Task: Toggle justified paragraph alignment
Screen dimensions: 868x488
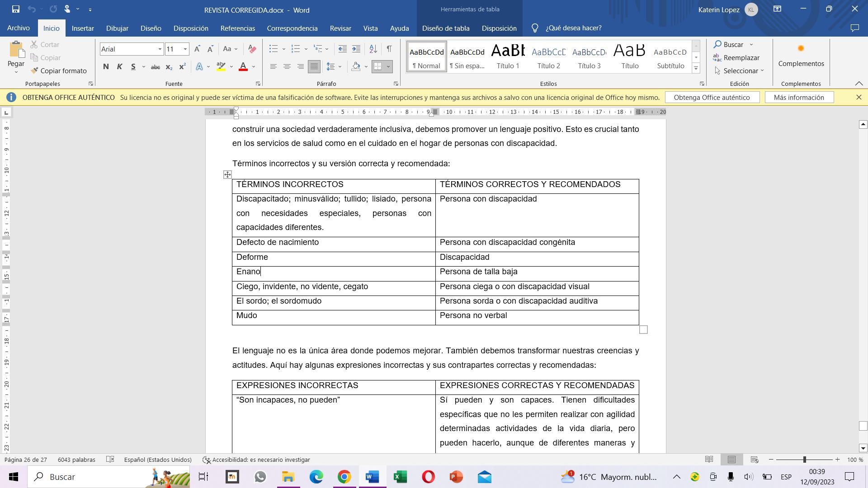Action: 314,67
